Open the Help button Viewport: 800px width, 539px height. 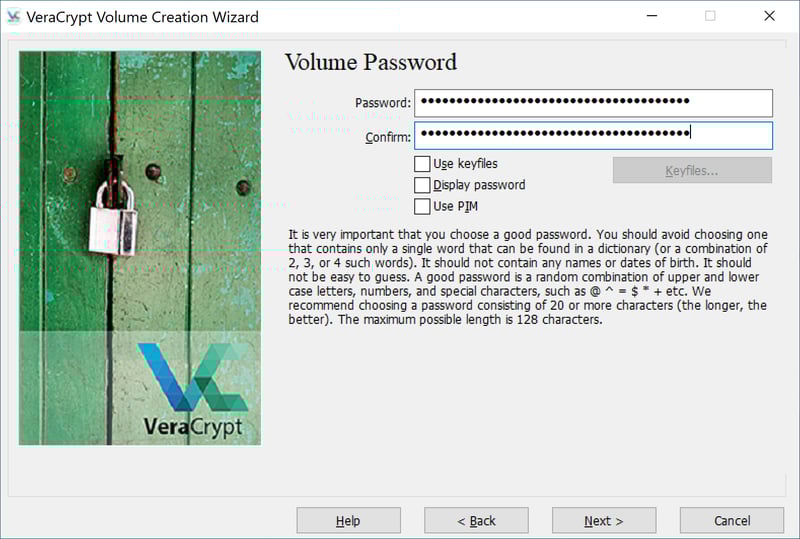pyautogui.click(x=348, y=521)
